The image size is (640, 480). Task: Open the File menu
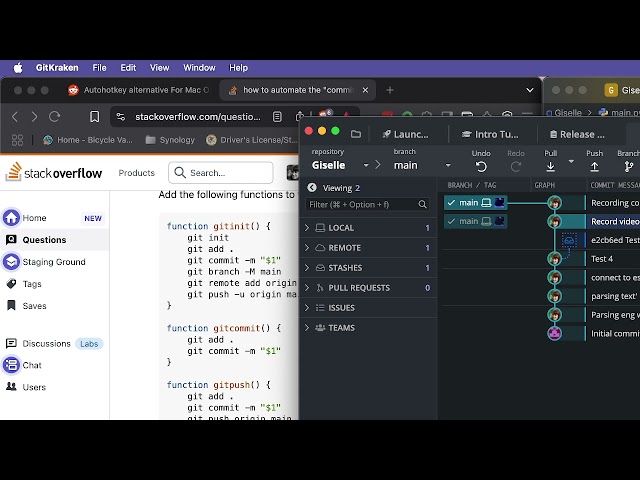click(x=99, y=68)
